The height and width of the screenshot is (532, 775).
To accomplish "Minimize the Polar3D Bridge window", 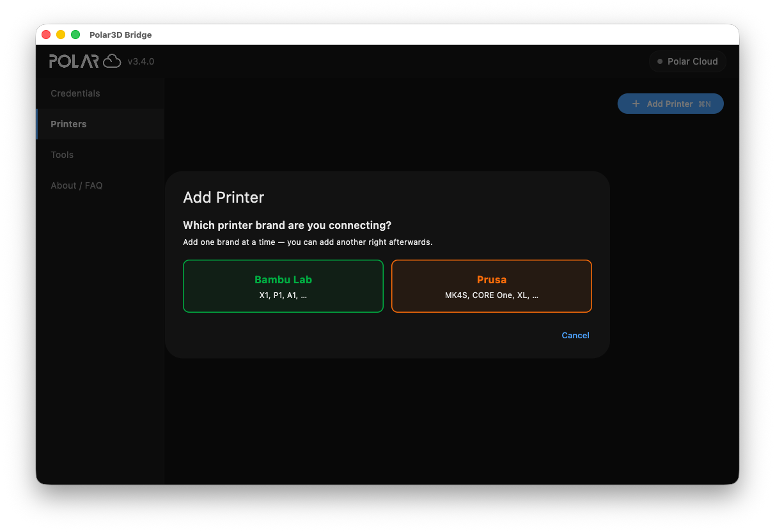I will point(61,35).
